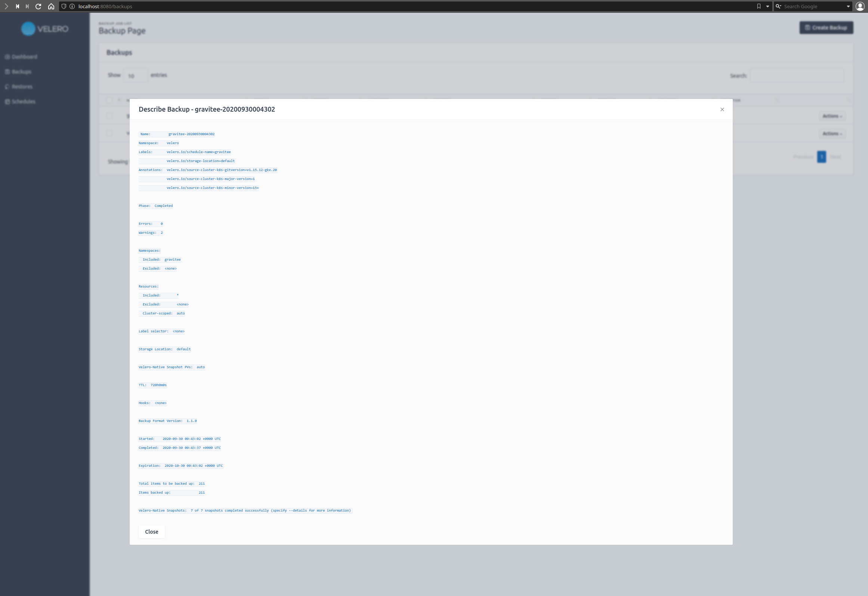The width and height of the screenshot is (868, 596).
Task: Open Backups in the sidebar
Action: 18,72
